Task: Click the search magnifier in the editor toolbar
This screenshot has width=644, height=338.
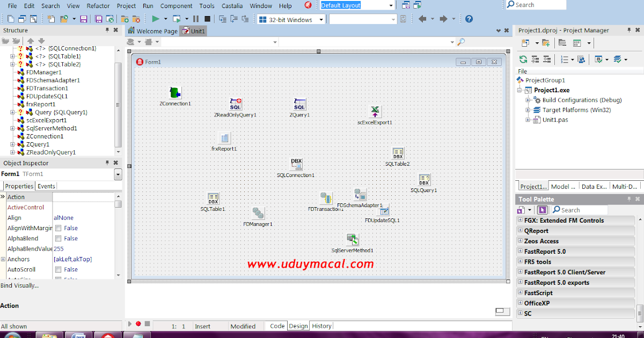Action: point(460,41)
